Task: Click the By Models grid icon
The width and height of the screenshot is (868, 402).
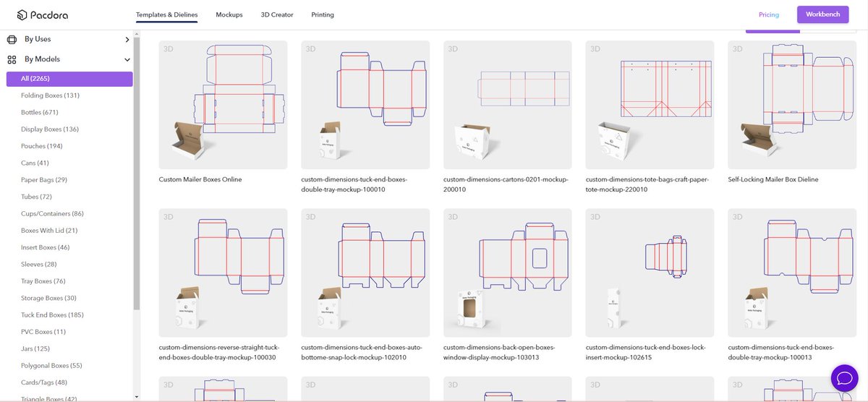Action: [12, 59]
